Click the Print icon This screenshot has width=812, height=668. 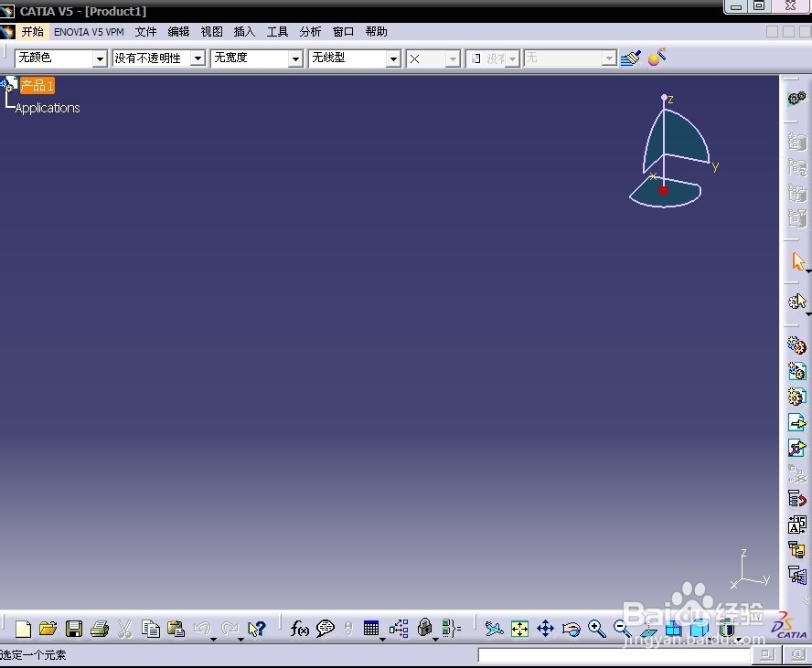coord(100,630)
